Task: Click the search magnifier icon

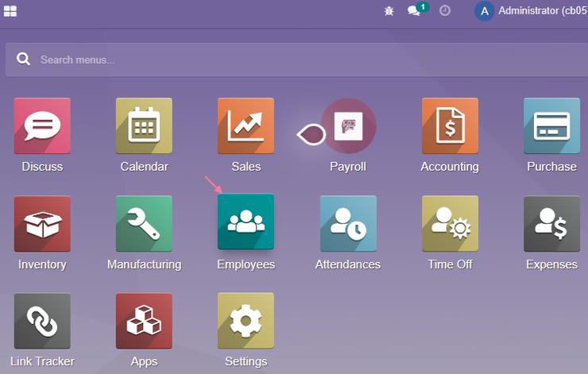Action: tap(23, 60)
